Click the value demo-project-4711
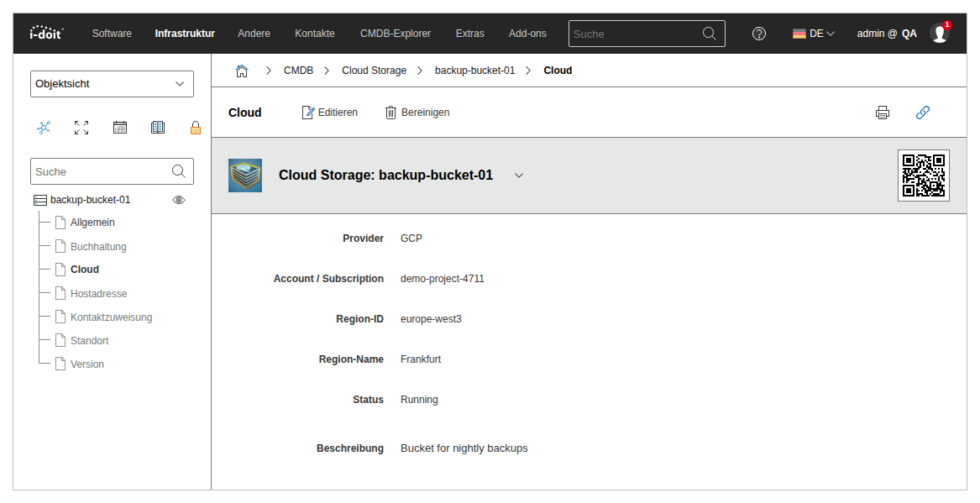Screen dimensions: 980x503 pyautogui.click(x=443, y=279)
